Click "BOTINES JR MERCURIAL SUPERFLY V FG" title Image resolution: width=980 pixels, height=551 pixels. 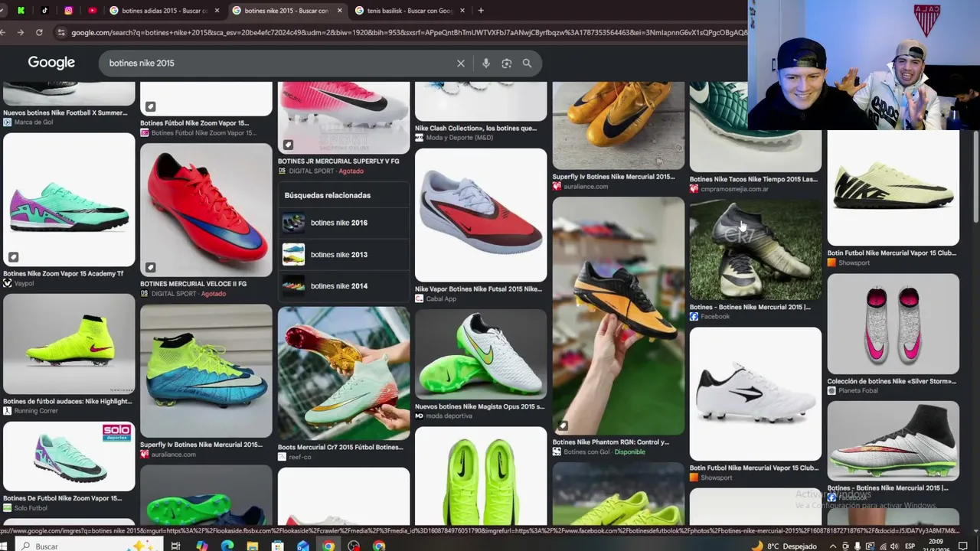point(338,161)
